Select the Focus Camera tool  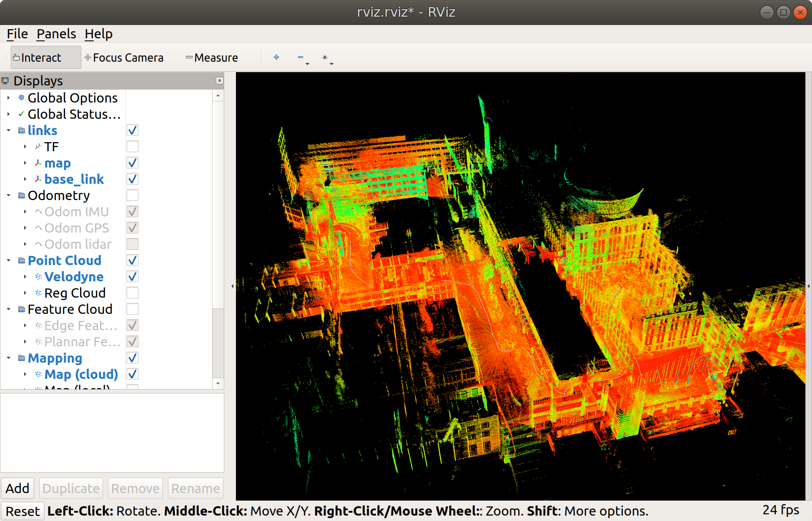tap(124, 58)
